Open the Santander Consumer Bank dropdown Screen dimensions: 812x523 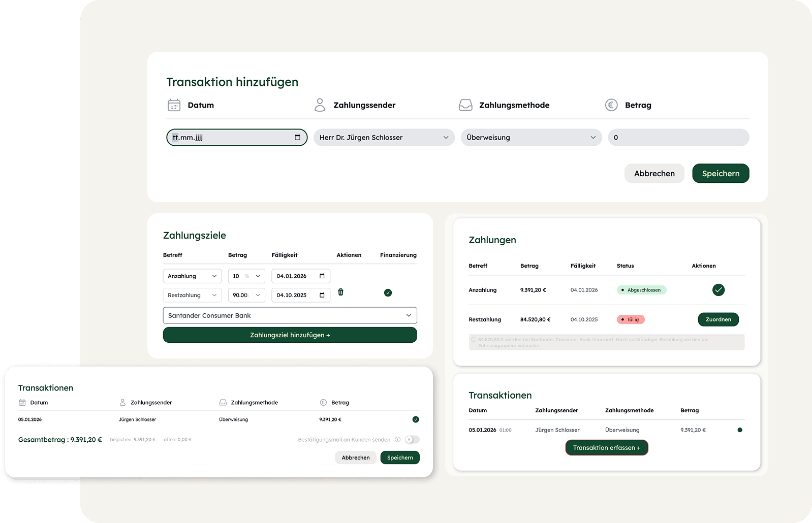coord(290,315)
